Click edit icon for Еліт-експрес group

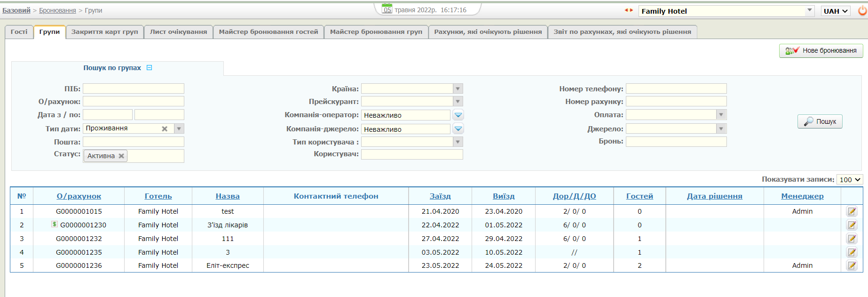pyautogui.click(x=852, y=265)
